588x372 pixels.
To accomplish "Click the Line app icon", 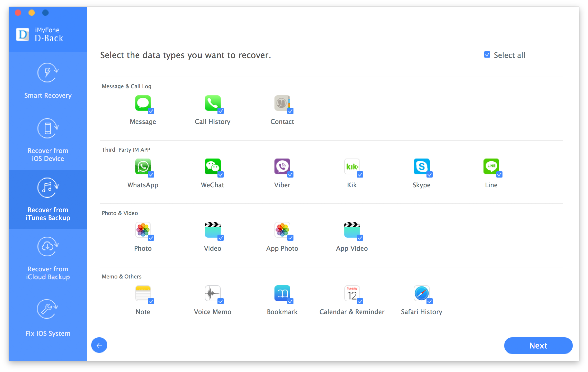I will [x=491, y=166].
